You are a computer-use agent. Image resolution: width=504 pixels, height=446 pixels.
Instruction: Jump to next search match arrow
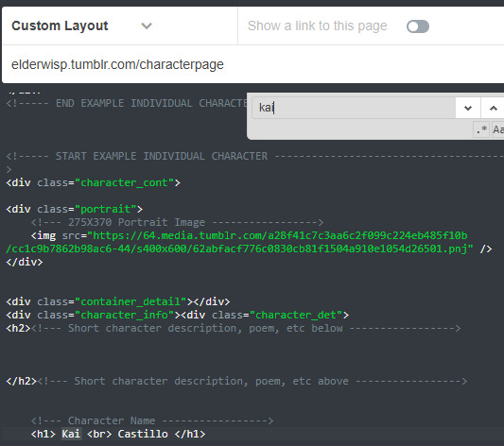pyautogui.click(x=468, y=109)
